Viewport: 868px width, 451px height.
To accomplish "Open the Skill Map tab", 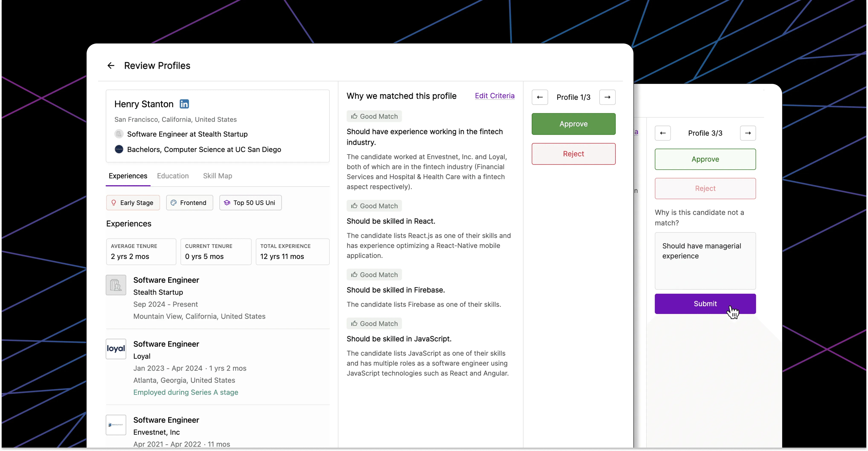I will click(x=217, y=176).
